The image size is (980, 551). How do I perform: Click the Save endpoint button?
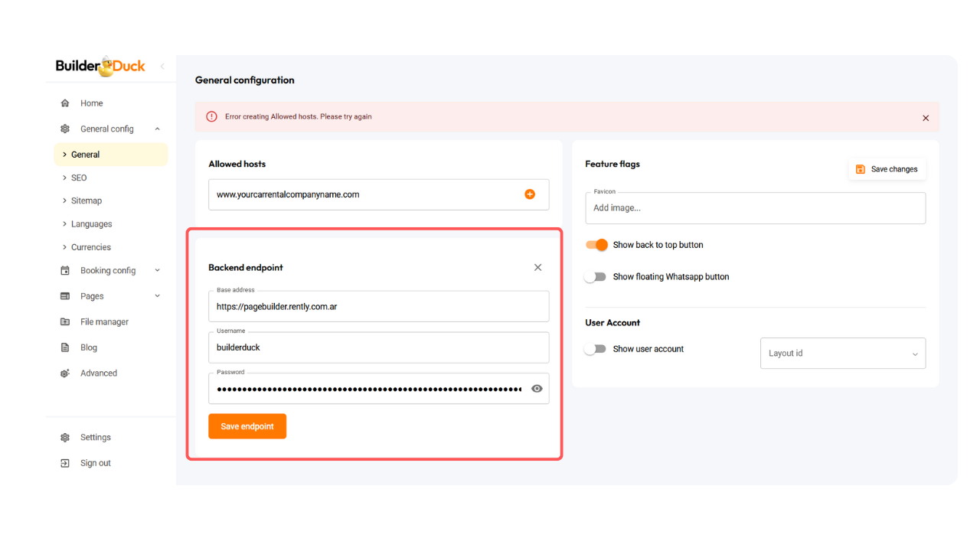(247, 426)
